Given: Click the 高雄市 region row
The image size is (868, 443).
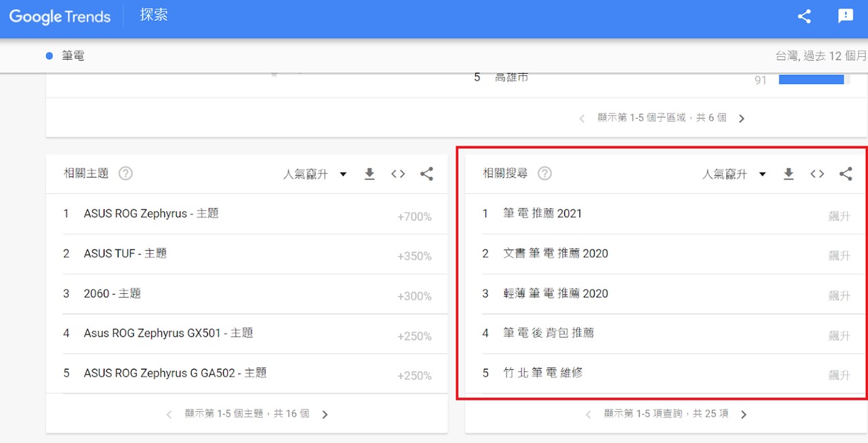Looking at the screenshot, I should [x=662, y=79].
